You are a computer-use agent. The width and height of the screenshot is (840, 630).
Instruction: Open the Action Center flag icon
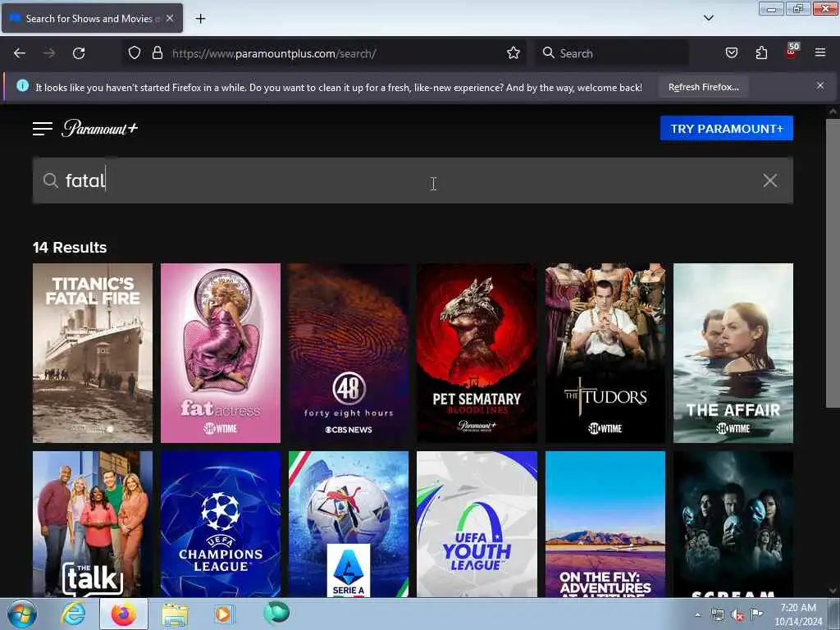pyautogui.click(x=756, y=614)
